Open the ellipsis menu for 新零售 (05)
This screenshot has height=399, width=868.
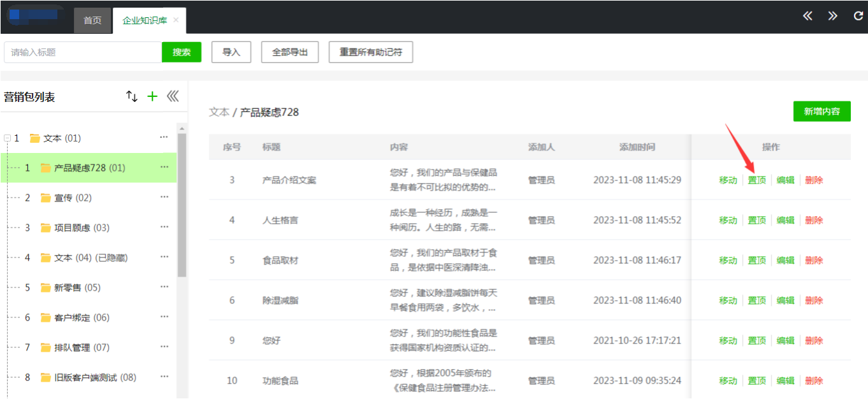pos(164,287)
